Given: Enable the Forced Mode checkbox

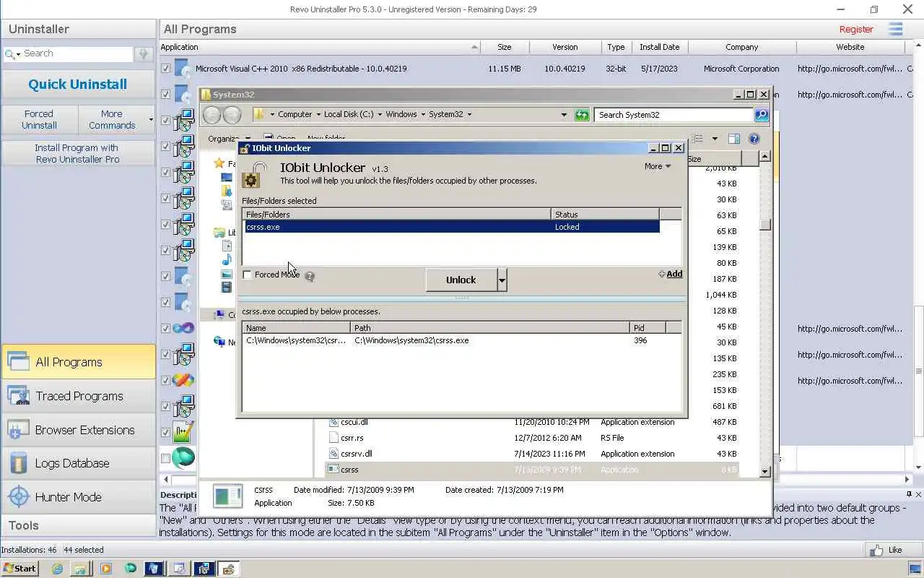Looking at the screenshot, I should 248,275.
